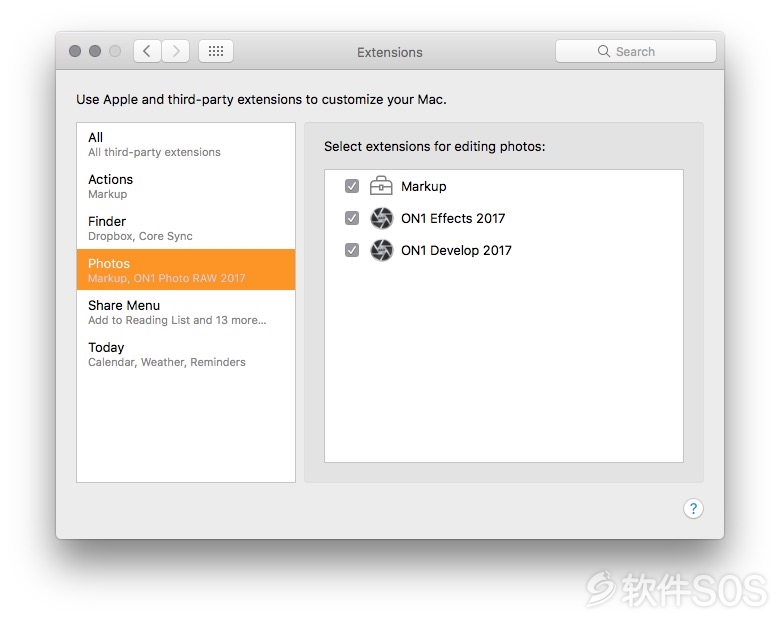This screenshot has height=619, width=780.
Task: Click the Markup toolbox icon
Action: pos(381,186)
